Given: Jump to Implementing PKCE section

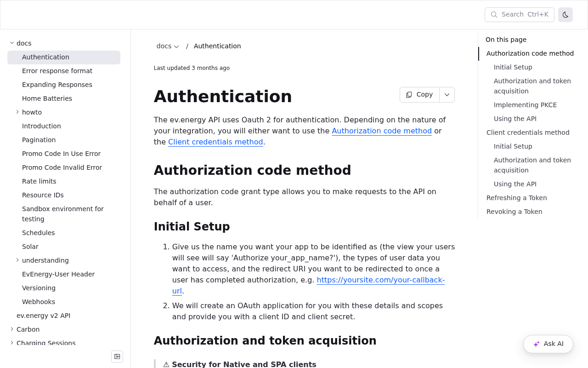Looking at the screenshot, I should [525, 105].
